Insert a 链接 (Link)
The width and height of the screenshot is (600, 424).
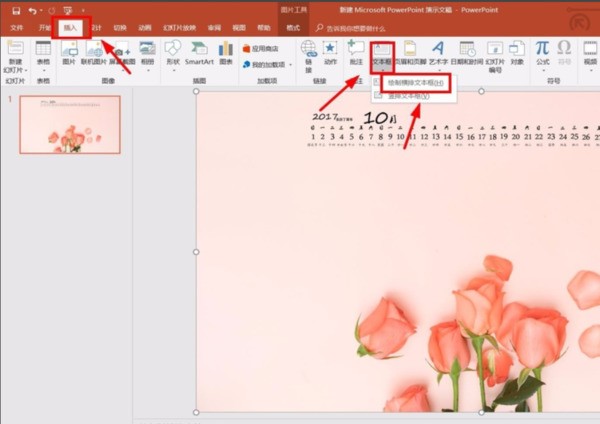pyautogui.click(x=308, y=56)
